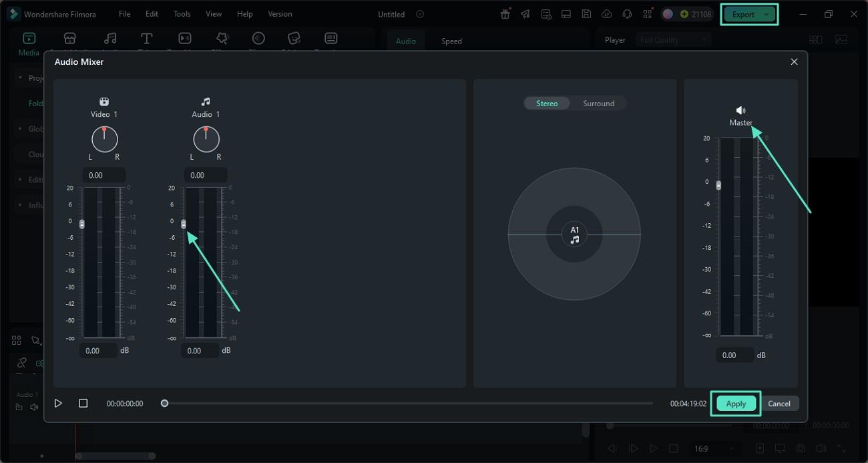Click the player snapshot camera icon

(800, 448)
